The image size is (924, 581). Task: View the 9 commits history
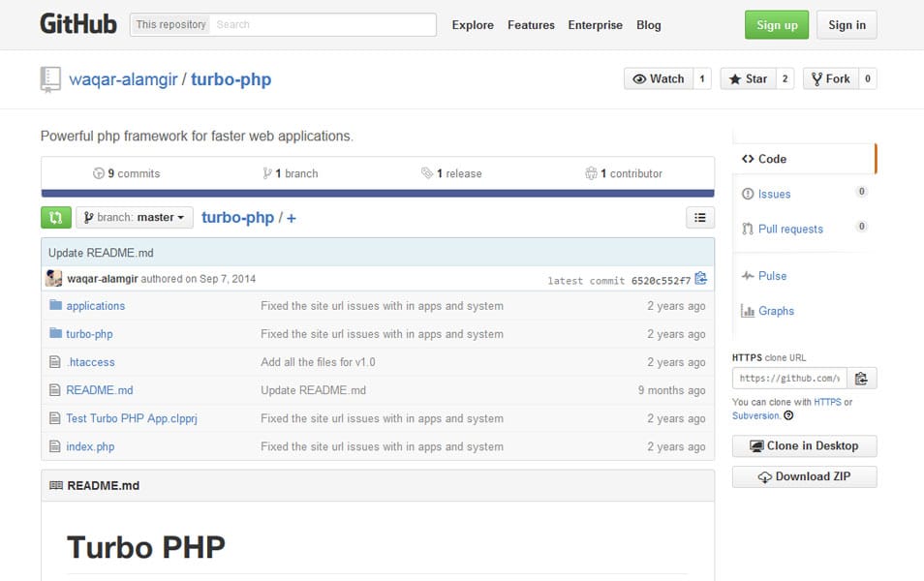click(x=127, y=173)
